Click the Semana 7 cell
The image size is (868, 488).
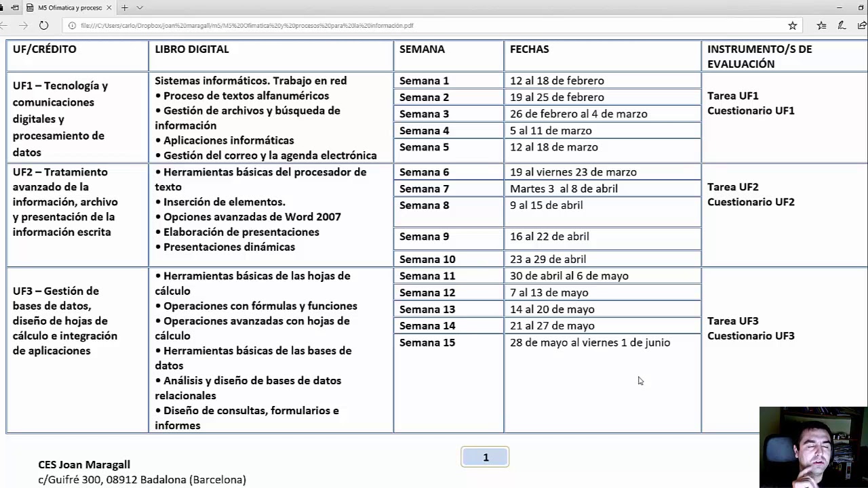tap(448, 188)
